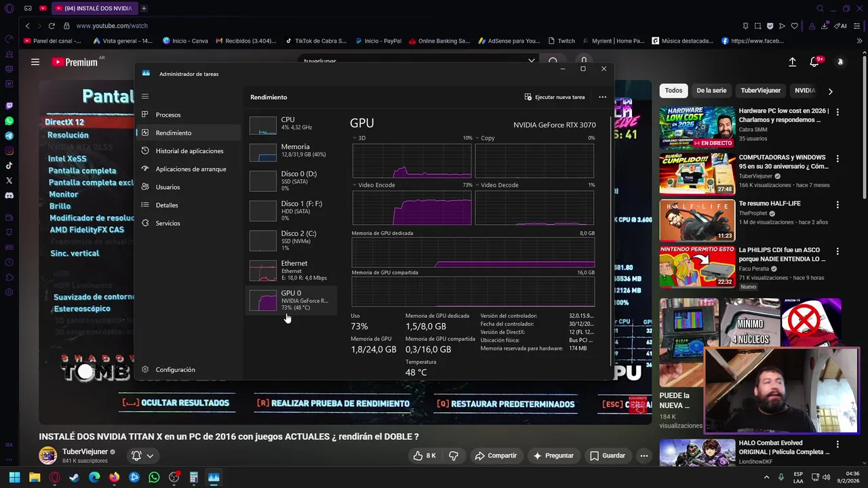Open TuberViejuner channel name link
The height and width of the screenshot is (488, 868).
85,451
